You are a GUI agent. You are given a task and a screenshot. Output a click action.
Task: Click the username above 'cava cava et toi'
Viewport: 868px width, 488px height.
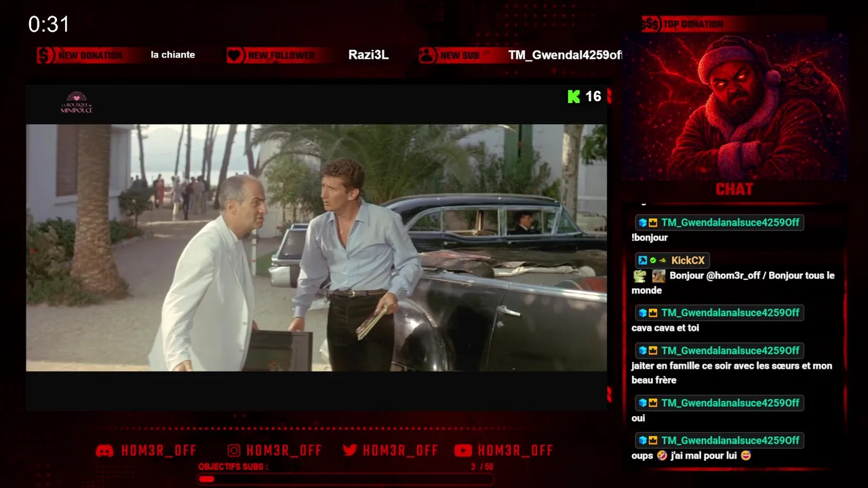[730, 312]
